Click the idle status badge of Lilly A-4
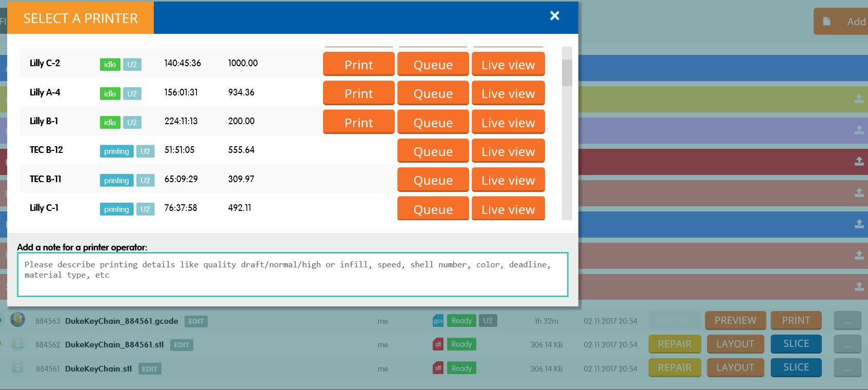The height and width of the screenshot is (390, 868). [110, 93]
